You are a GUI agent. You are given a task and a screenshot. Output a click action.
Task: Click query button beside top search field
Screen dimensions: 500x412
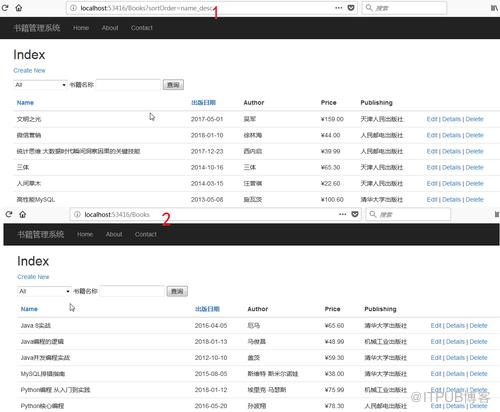coord(173,85)
